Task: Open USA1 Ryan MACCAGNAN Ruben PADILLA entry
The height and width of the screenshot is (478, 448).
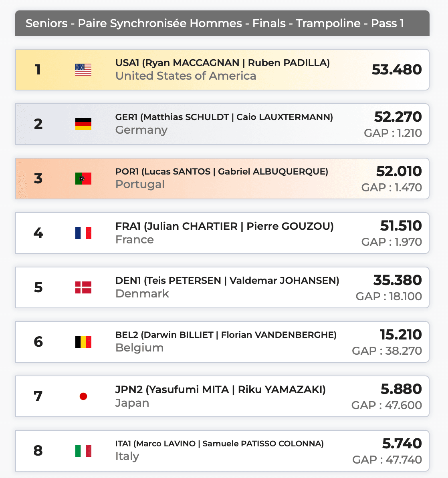Action: (x=222, y=63)
